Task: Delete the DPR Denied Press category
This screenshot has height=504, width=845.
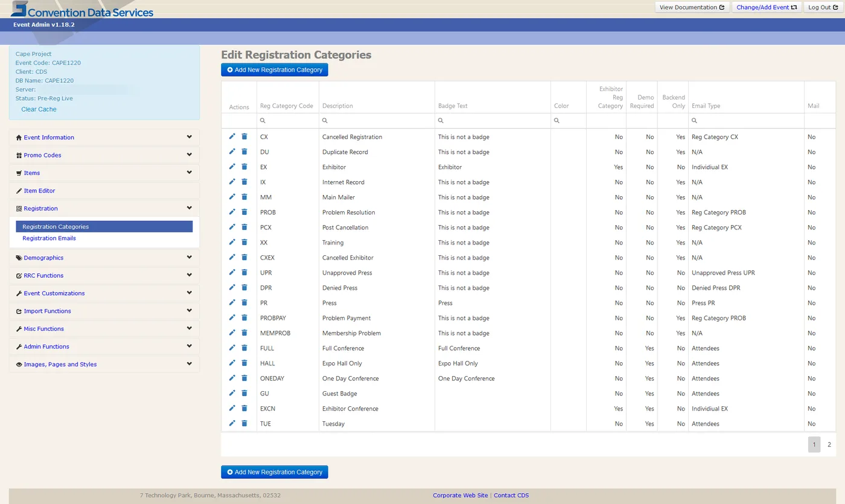Action: pos(244,287)
